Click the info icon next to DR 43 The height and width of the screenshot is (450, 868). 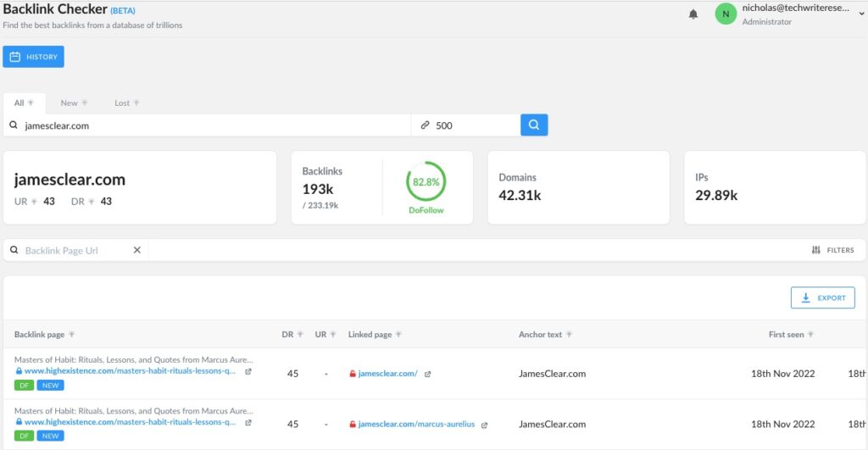pyautogui.click(x=92, y=202)
